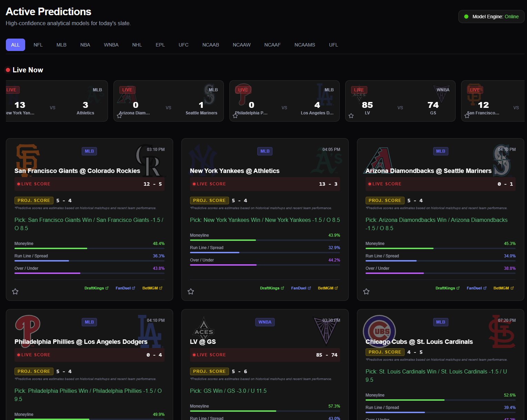
Task: Star the San Francisco live tile
Action: pos(467,116)
